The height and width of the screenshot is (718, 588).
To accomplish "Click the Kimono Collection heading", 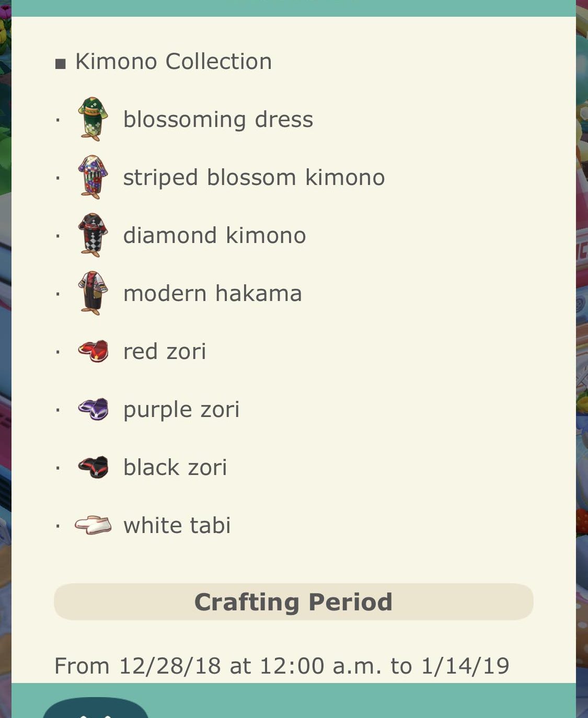I will [x=174, y=62].
